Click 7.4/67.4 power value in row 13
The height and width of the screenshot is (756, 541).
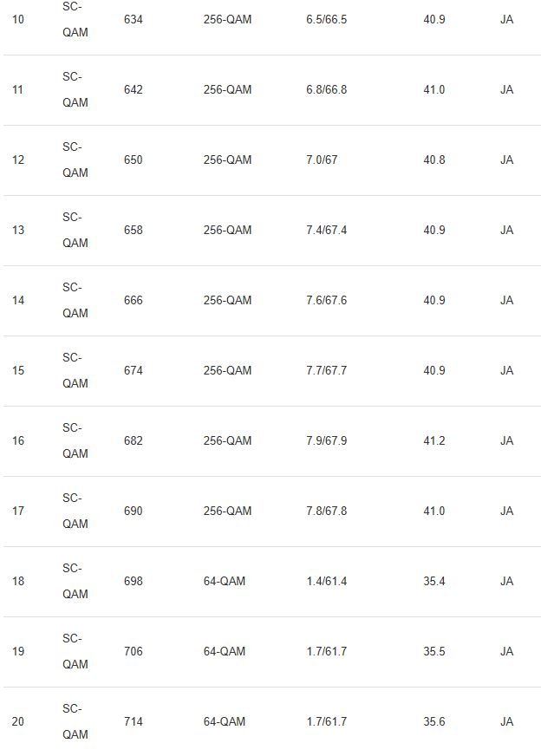tap(327, 230)
